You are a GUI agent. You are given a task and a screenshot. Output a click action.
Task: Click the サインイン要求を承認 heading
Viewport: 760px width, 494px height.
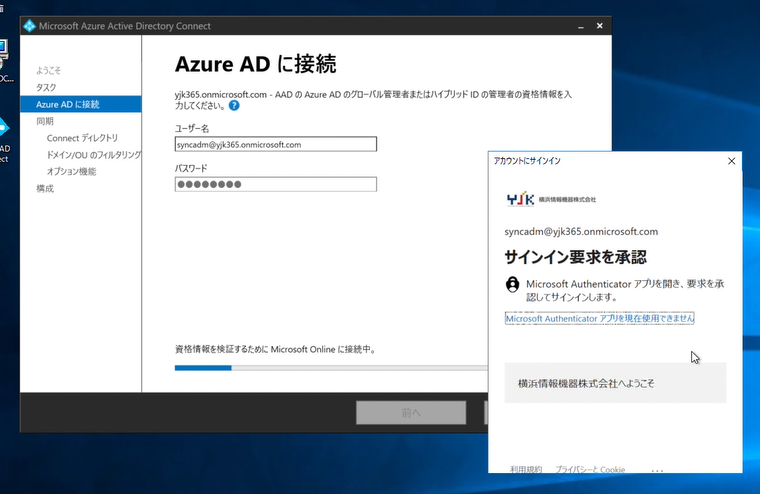pyautogui.click(x=575, y=257)
